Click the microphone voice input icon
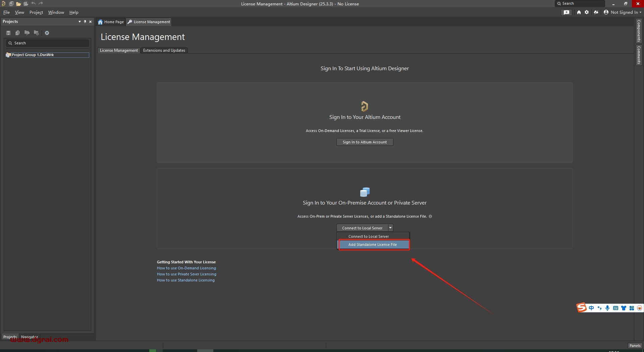This screenshot has height=352, width=644. tap(607, 308)
